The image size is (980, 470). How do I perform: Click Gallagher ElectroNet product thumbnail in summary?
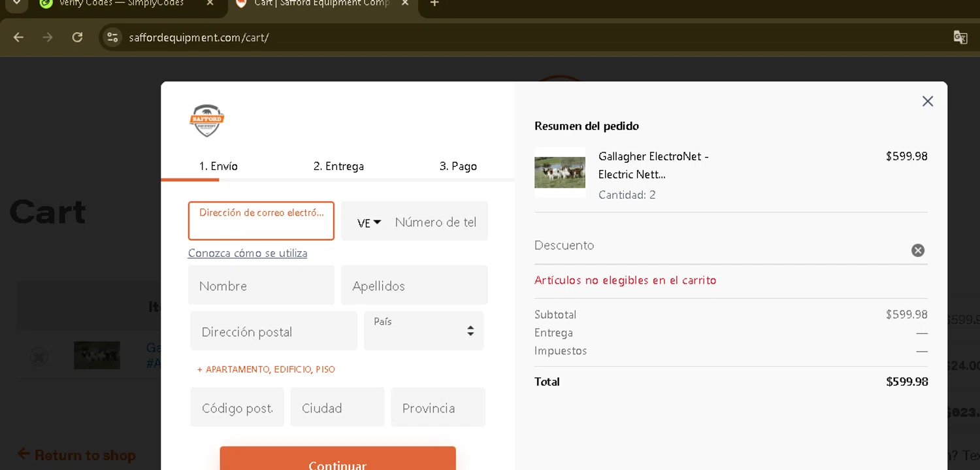coord(560,173)
